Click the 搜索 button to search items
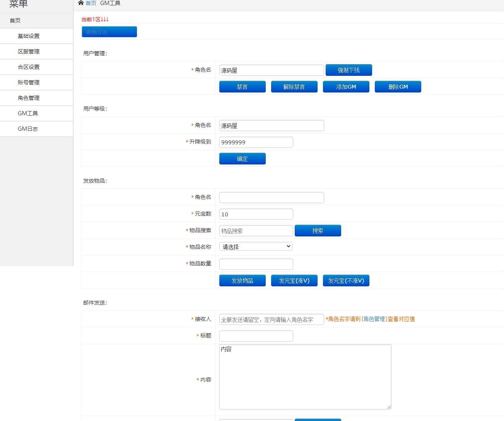Image resolution: width=504 pixels, height=421 pixels. (x=318, y=230)
